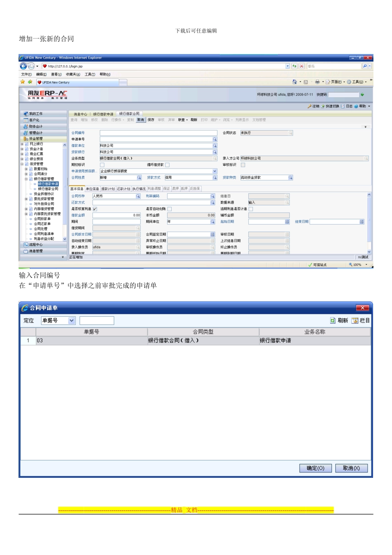Expand the 商业汇票 tree node
The height and width of the screenshot is (555, 392).
click(22, 154)
